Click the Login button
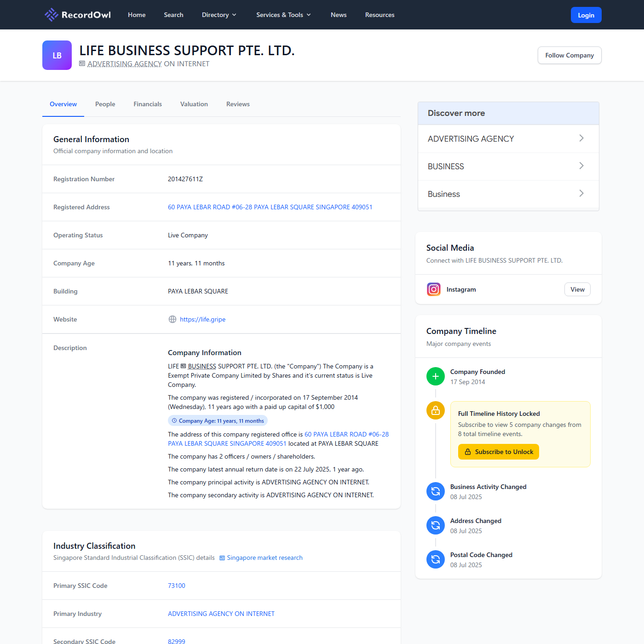Screen dimensions: 644x644 coord(586,15)
